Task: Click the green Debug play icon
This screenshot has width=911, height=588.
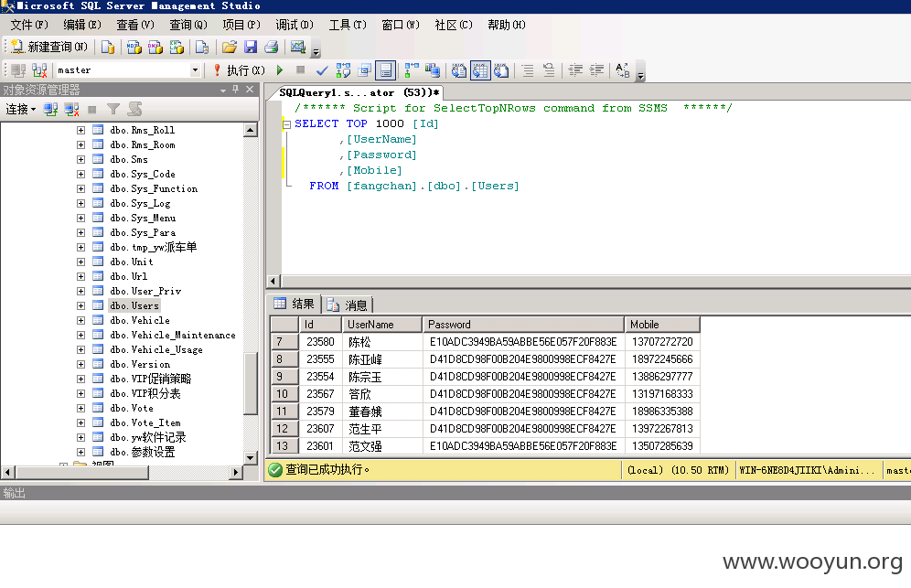Action: point(280,70)
